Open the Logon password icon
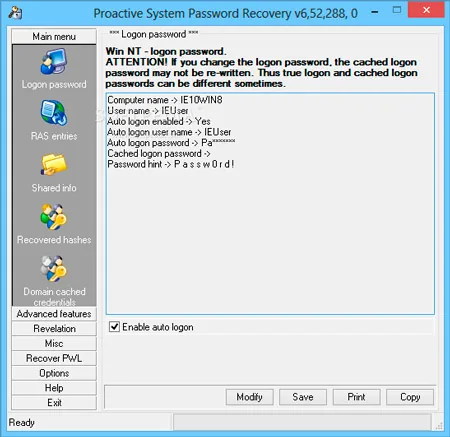The width and height of the screenshot is (450, 437). (x=54, y=62)
